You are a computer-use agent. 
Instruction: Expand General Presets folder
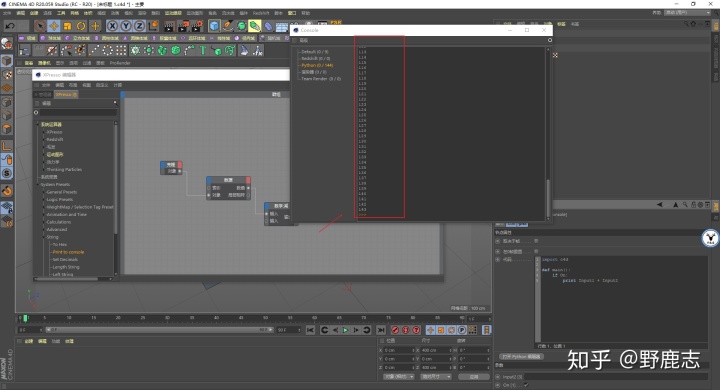click(62, 192)
